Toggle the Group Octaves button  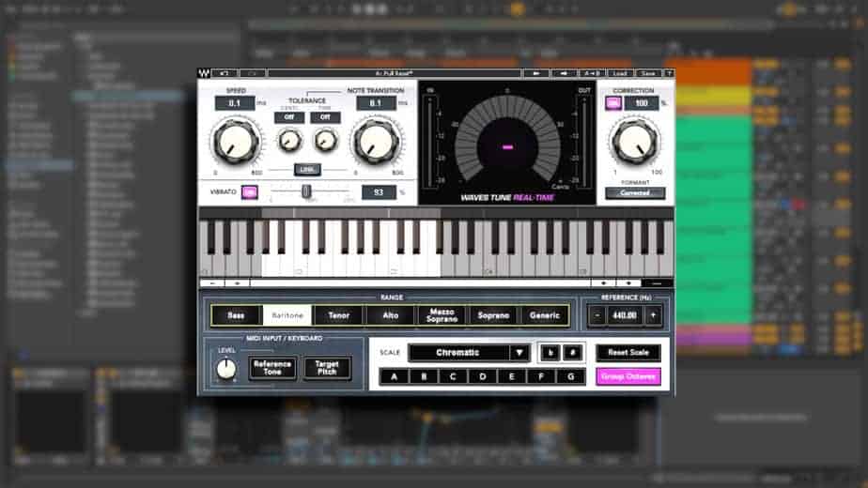pyautogui.click(x=628, y=376)
